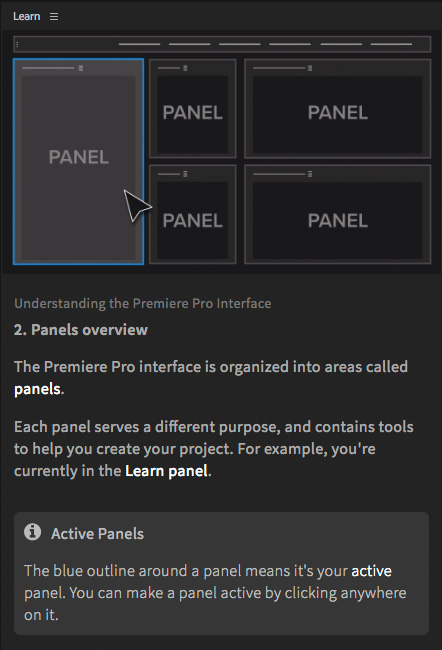The image size is (442, 650).
Task: Click the menu icon atop the lower-right wide panel
Action: click(310, 174)
